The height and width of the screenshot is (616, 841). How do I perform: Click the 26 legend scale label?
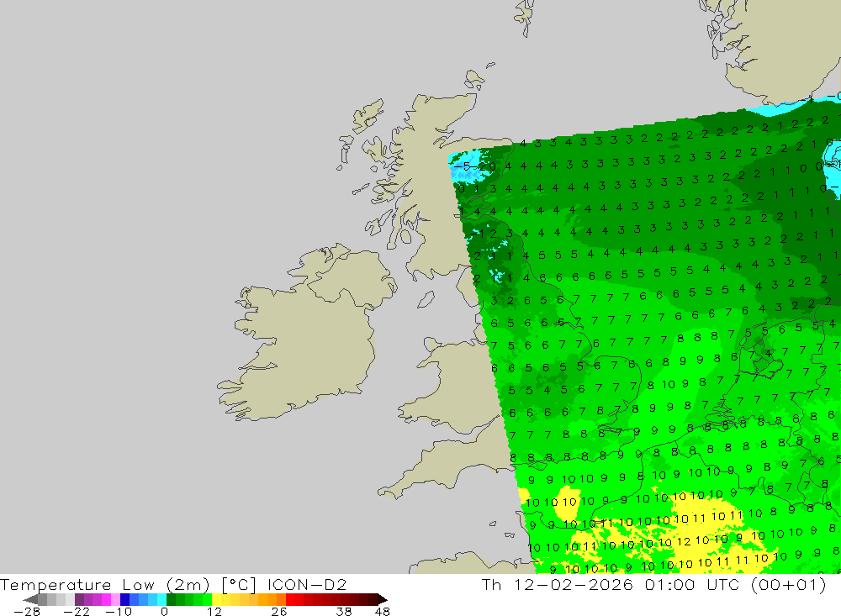coord(279,612)
